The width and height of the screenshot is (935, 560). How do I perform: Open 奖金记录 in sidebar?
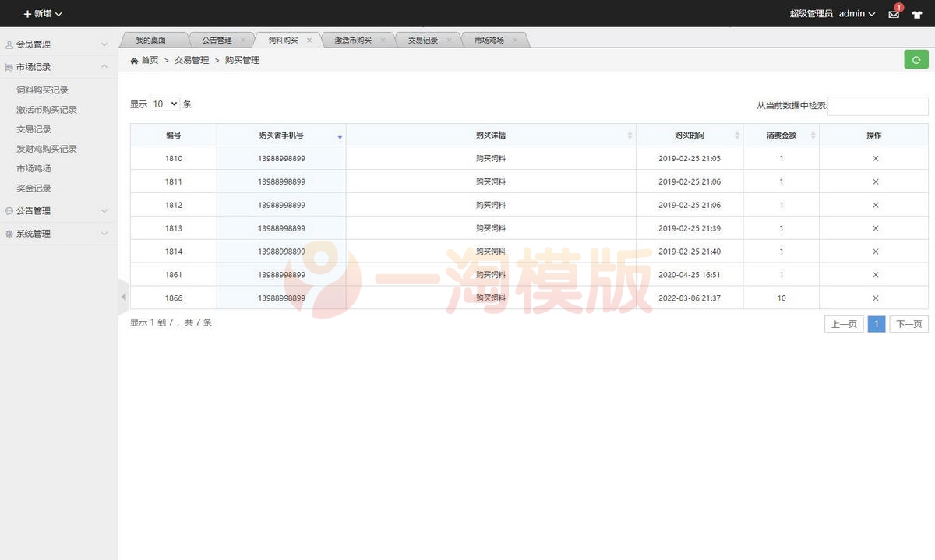tap(34, 188)
